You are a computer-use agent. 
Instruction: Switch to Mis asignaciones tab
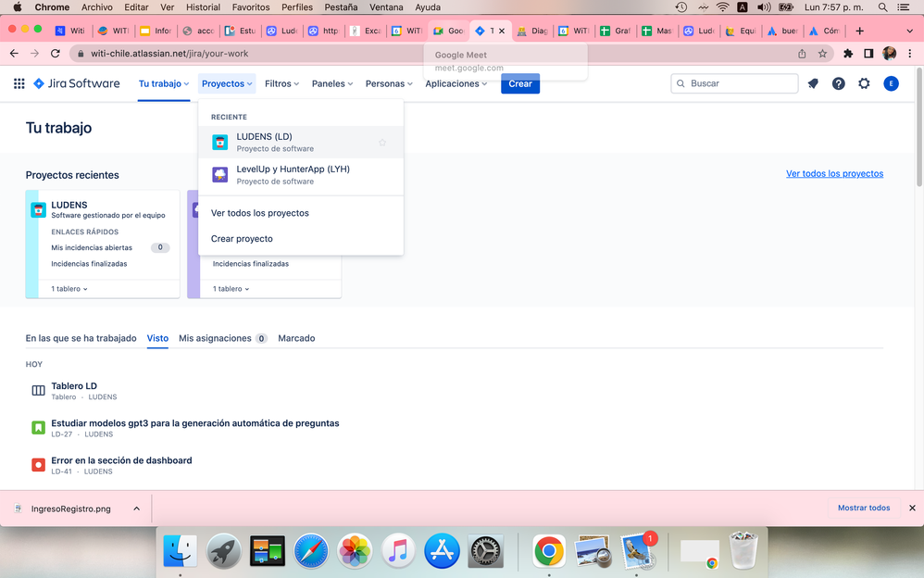pyautogui.click(x=223, y=338)
